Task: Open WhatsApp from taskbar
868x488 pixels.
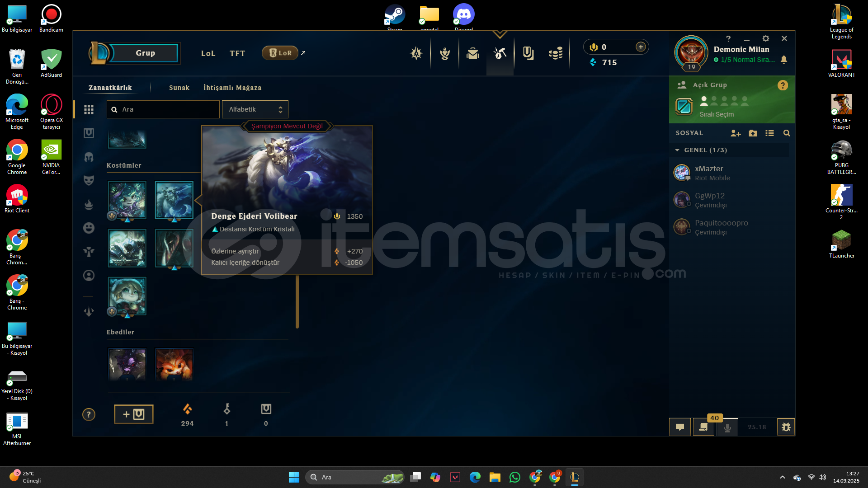Action: click(x=514, y=477)
